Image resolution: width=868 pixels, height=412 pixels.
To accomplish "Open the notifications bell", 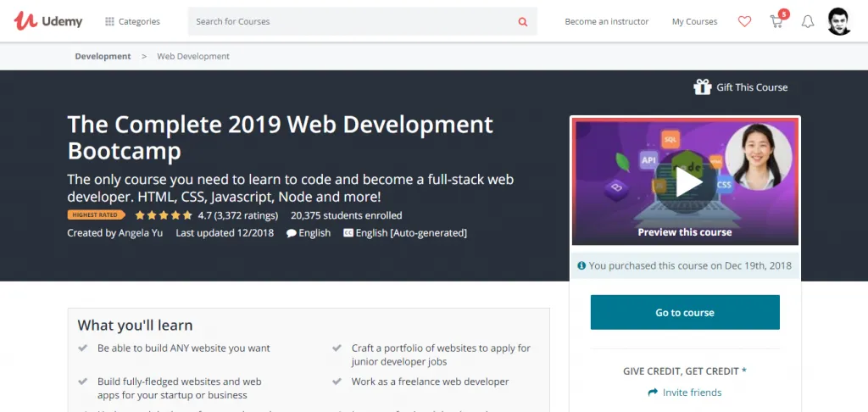I will [x=808, y=21].
